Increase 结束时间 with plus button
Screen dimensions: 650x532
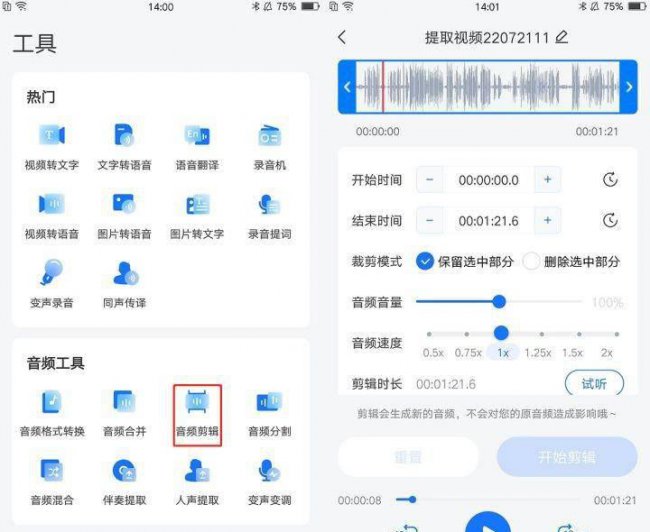(548, 221)
